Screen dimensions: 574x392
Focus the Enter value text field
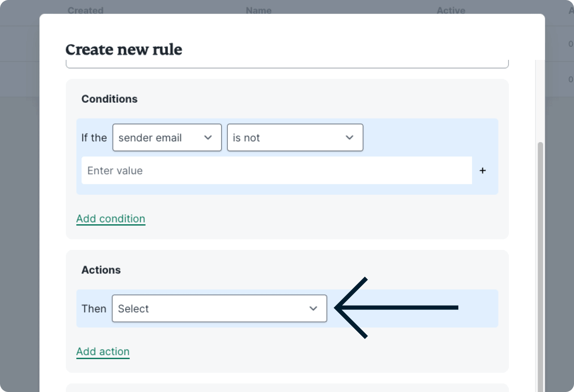click(276, 171)
